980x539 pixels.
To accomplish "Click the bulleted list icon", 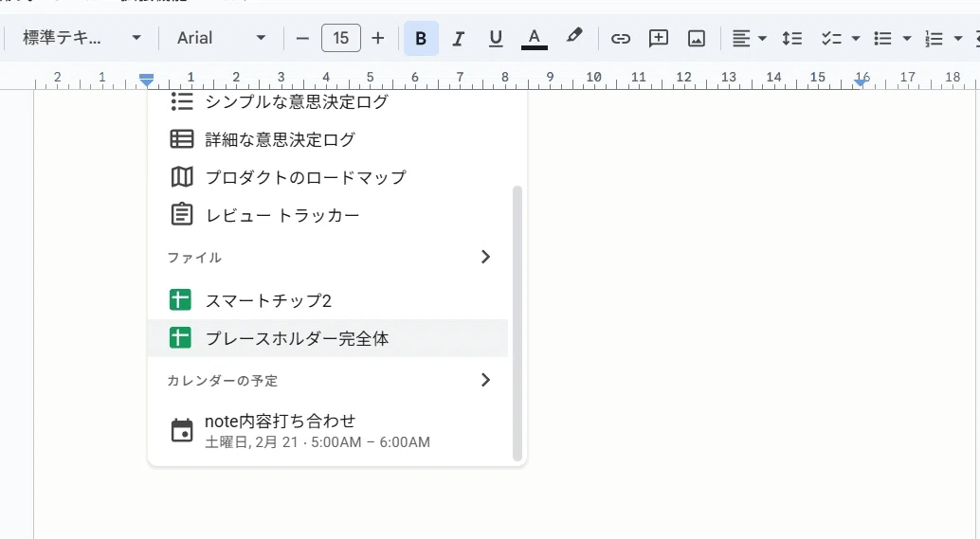I will (x=882, y=38).
